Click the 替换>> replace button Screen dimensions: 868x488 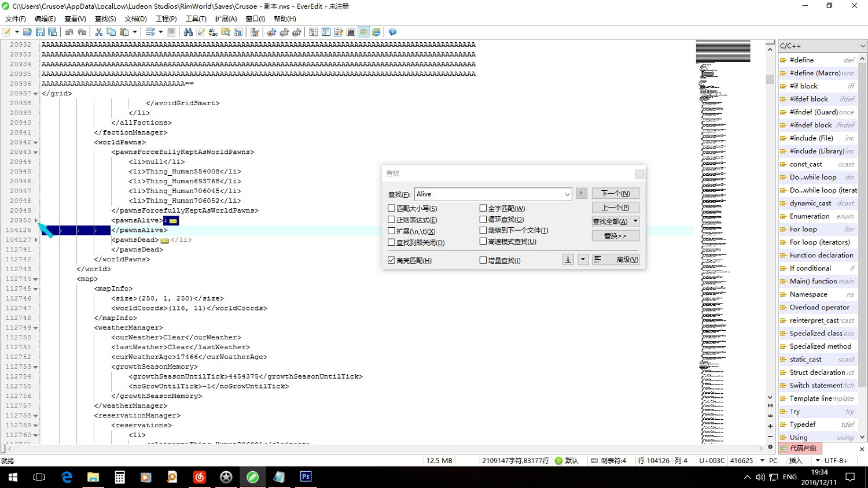[x=615, y=236]
